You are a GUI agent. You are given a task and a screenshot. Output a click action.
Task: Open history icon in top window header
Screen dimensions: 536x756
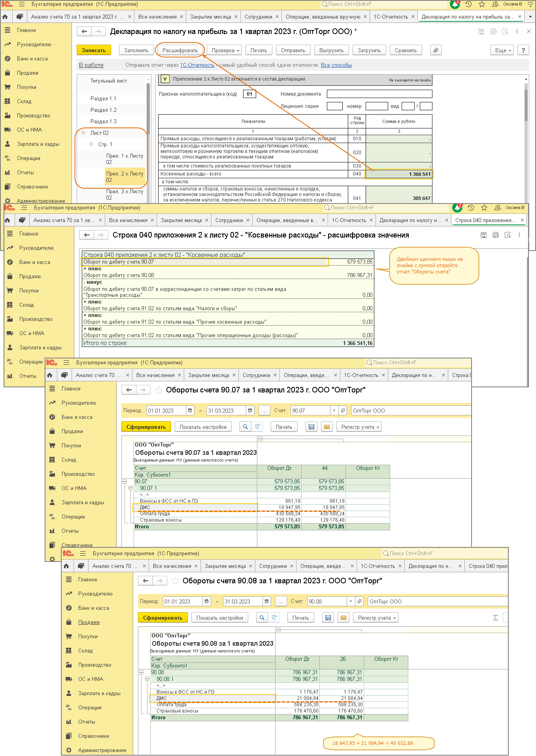tap(468, 4)
